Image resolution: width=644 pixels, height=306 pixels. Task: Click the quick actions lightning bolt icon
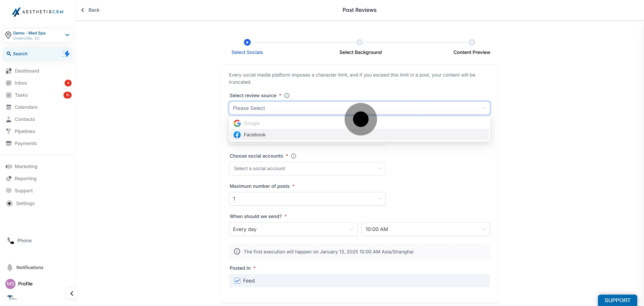coord(66,53)
